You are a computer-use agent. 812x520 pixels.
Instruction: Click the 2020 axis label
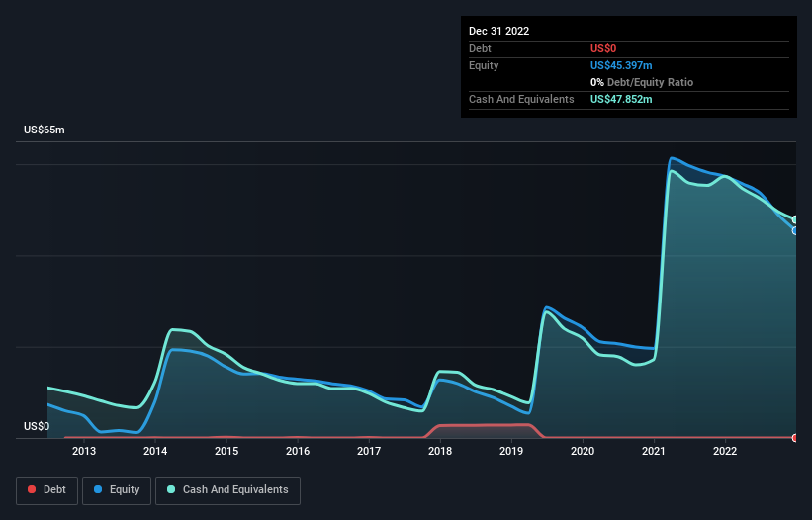(x=583, y=451)
